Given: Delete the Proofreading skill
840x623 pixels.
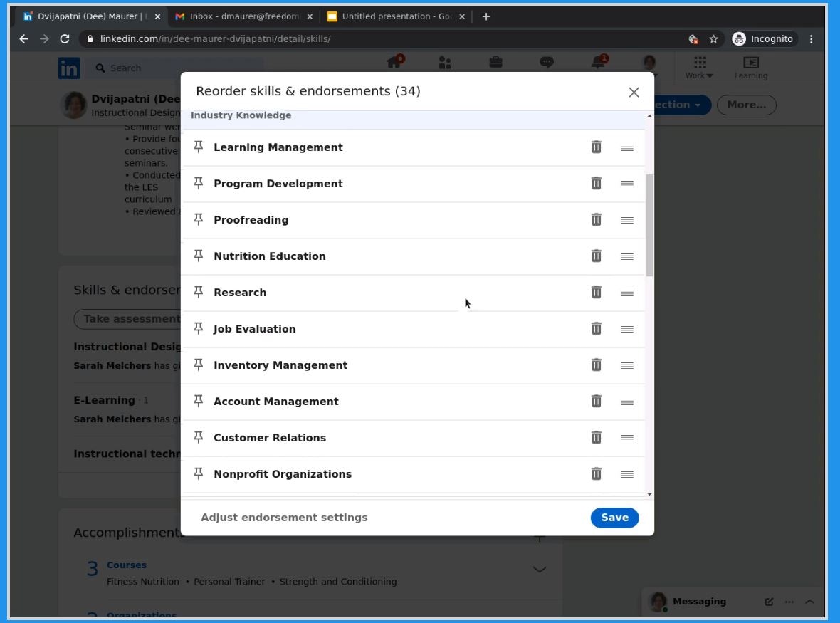Looking at the screenshot, I should tap(597, 219).
